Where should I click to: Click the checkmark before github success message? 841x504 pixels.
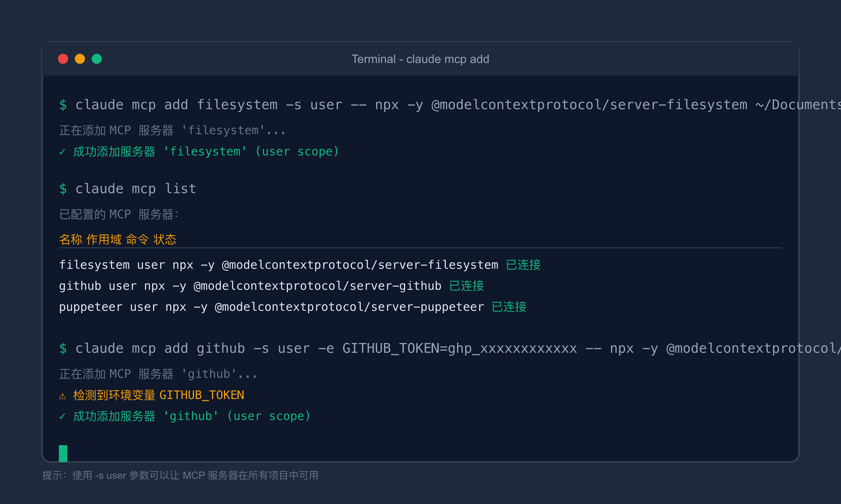62,416
